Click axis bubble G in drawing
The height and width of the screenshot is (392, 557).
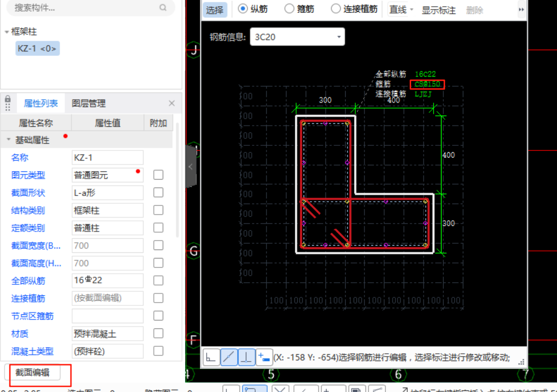(194, 251)
